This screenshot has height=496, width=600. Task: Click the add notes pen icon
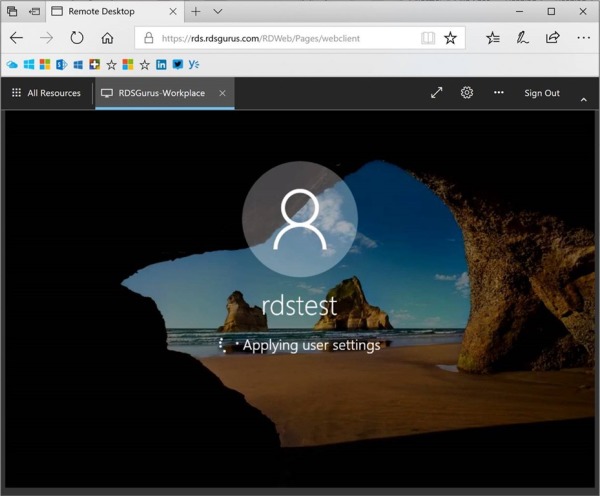pyautogui.click(x=522, y=38)
